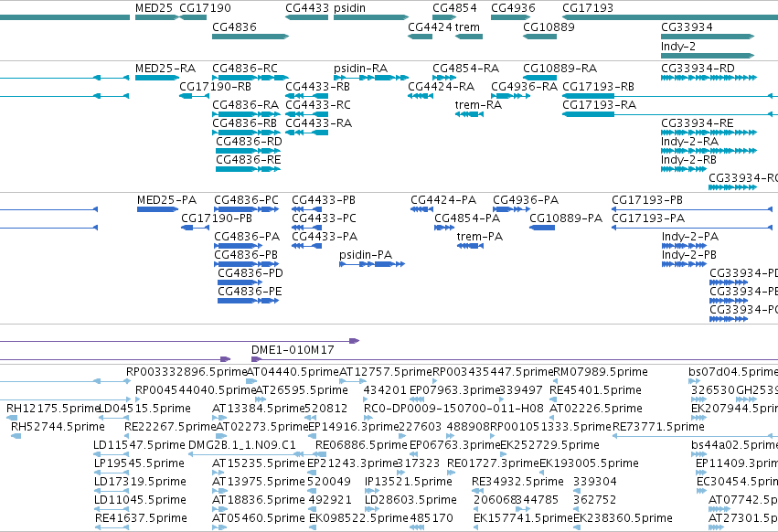Click the MED25 gene bar
Viewport: 778px width, 532px height.
point(156,17)
